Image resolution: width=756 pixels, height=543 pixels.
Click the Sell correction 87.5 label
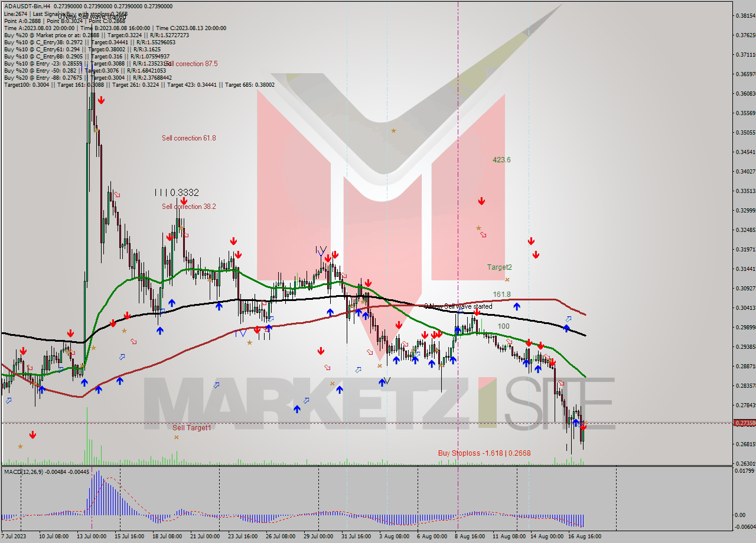pos(190,64)
